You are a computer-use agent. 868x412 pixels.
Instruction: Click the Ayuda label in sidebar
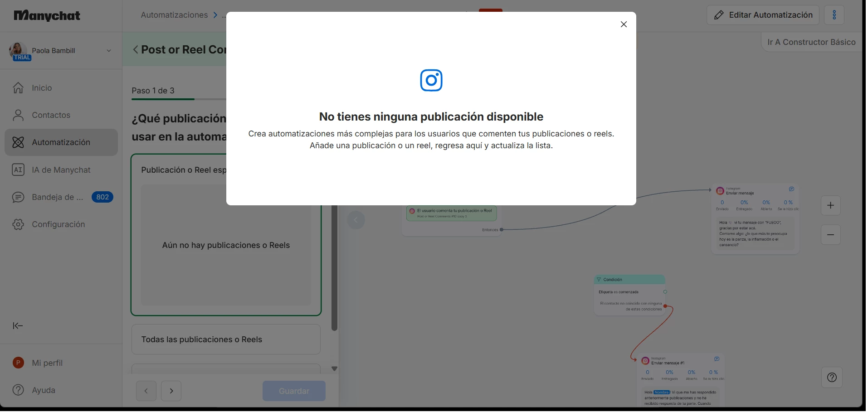[44, 390]
